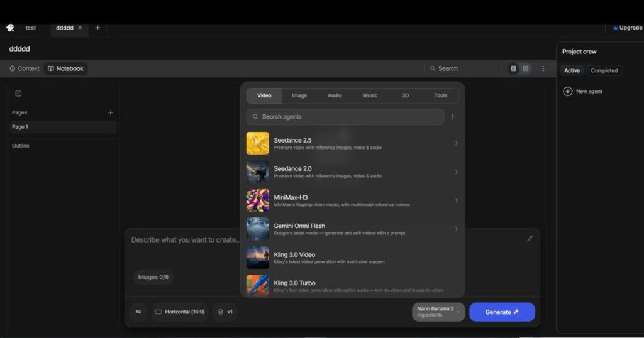644x338 pixels.
Task: Expand MiniMax-H3 chevron
Action: [457, 200]
